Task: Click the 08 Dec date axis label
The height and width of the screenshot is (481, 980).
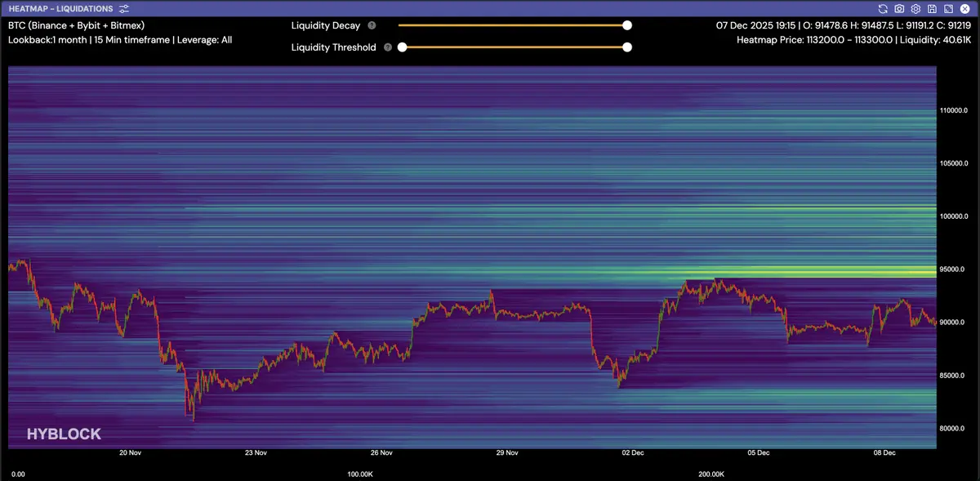Action: point(884,452)
